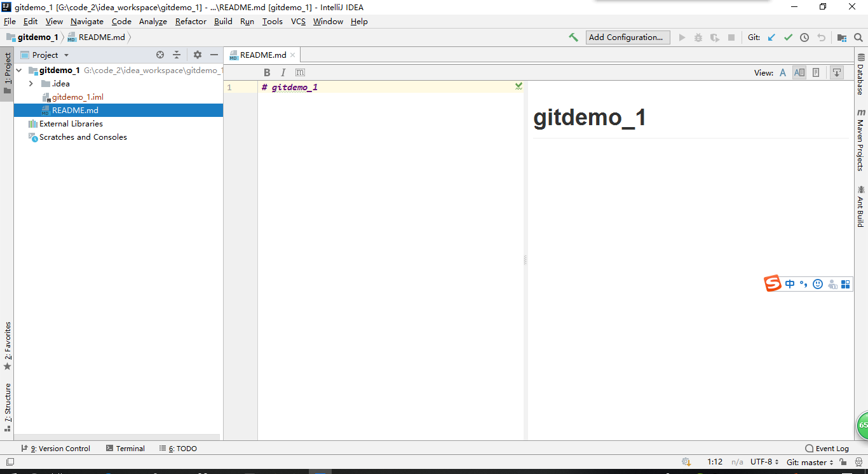Open the Navigate menu
This screenshot has height=474, width=868.
(x=87, y=21)
